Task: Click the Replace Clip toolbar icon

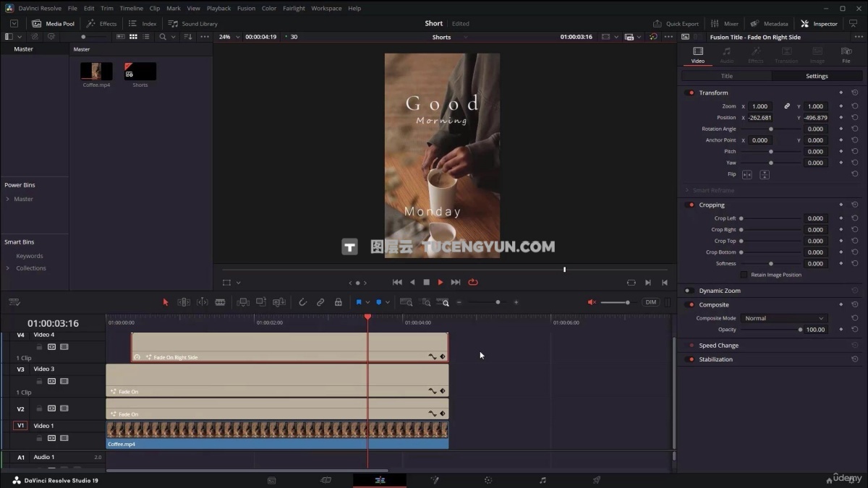Action: pyautogui.click(x=278, y=302)
